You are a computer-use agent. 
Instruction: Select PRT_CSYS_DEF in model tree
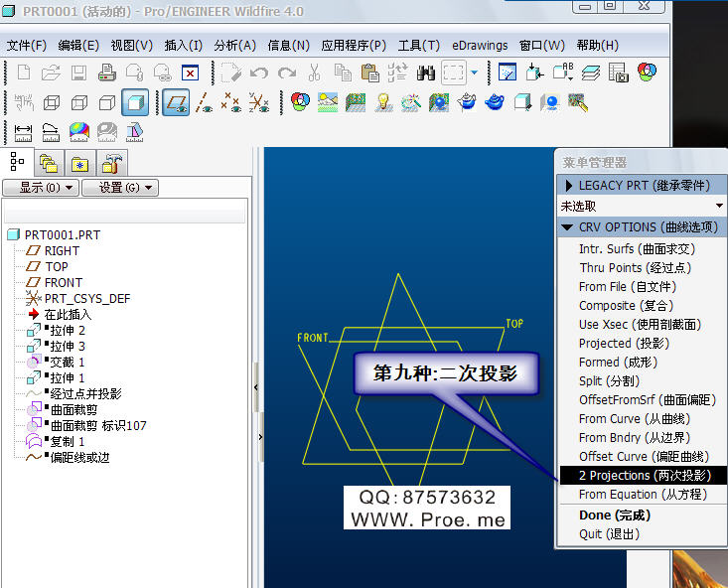point(87,299)
